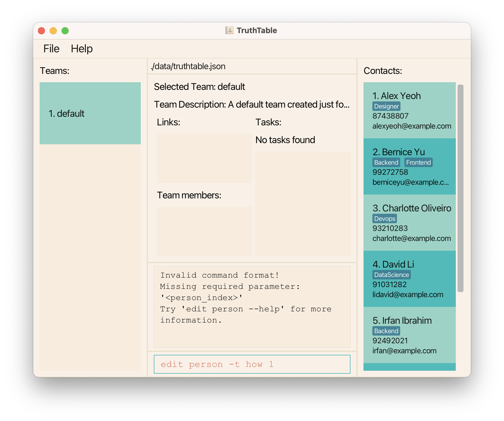504x421 pixels.
Task: Click 'Selected Team: default' label
Action: pyautogui.click(x=199, y=87)
